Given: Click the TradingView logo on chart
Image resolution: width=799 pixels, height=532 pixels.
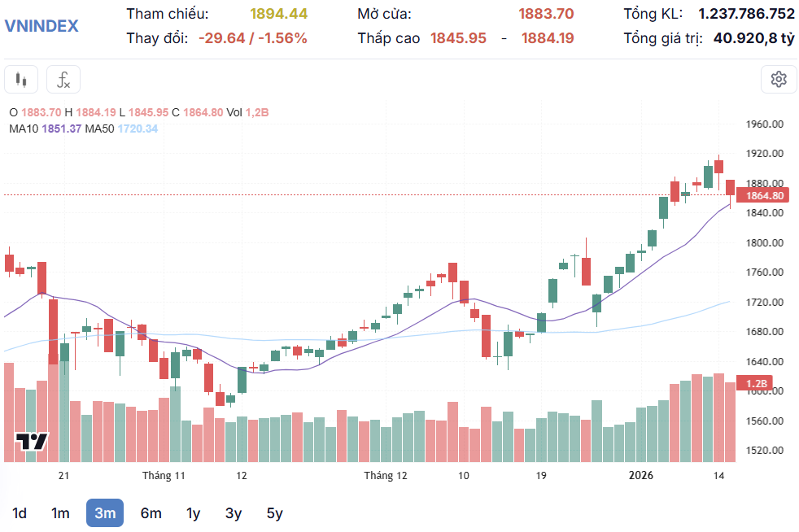Looking at the screenshot, I should click(33, 442).
